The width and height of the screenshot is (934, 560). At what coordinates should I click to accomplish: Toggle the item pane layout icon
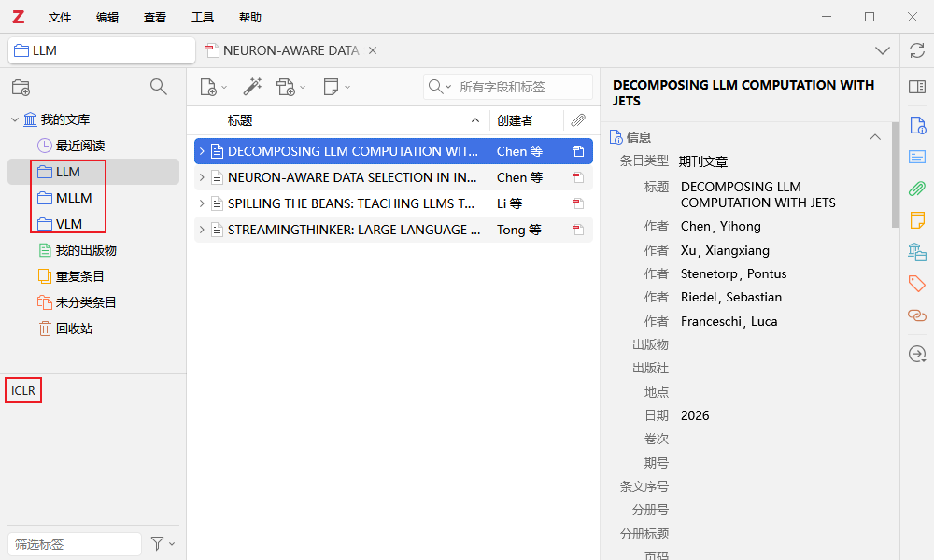pyautogui.click(x=917, y=87)
